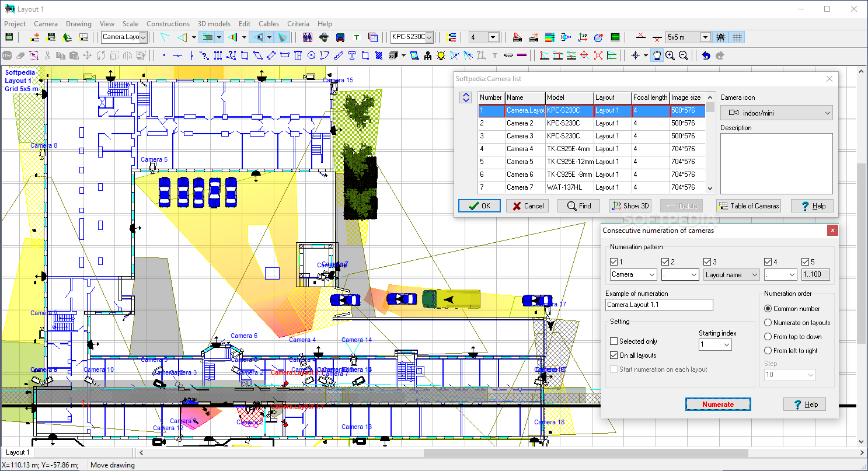Click the spy face with hat icon
This screenshot has width=868, height=471.
pyautogui.click(x=324, y=37)
